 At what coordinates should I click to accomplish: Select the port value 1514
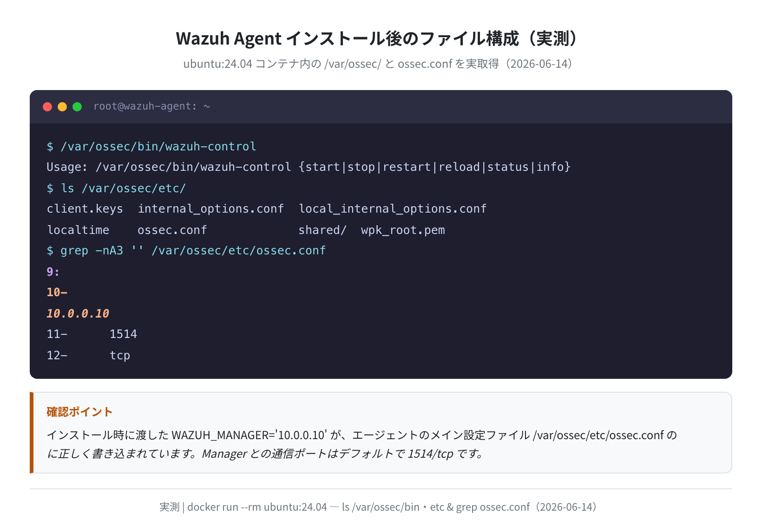[x=124, y=334]
